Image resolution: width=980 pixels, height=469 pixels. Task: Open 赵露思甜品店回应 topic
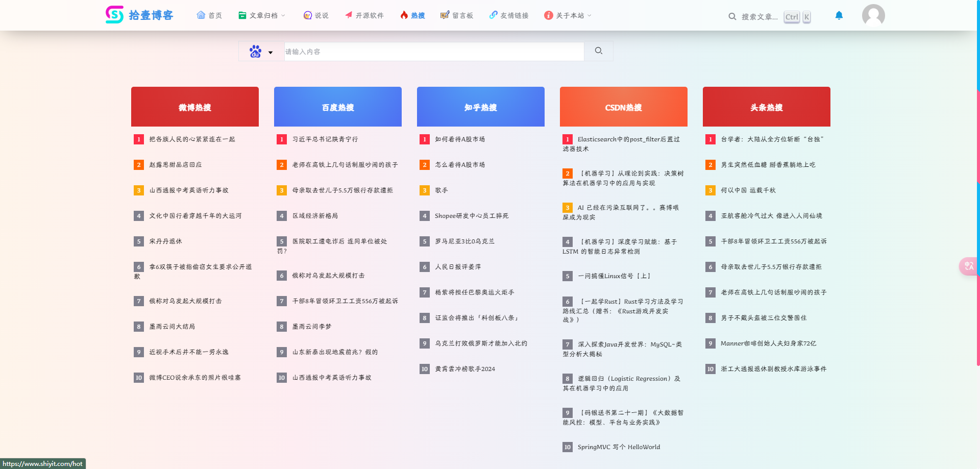(x=176, y=165)
